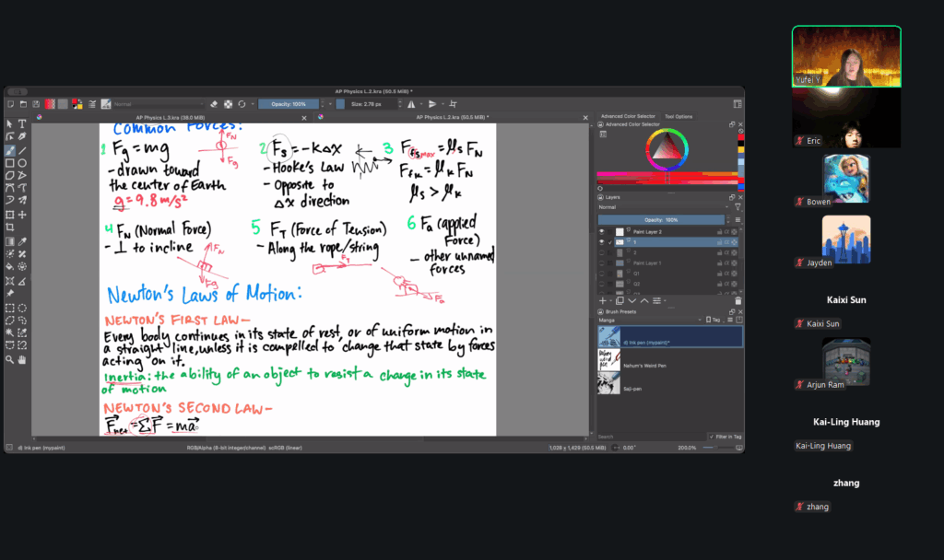Switch to the Tool Options tab

tap(678, 116)
